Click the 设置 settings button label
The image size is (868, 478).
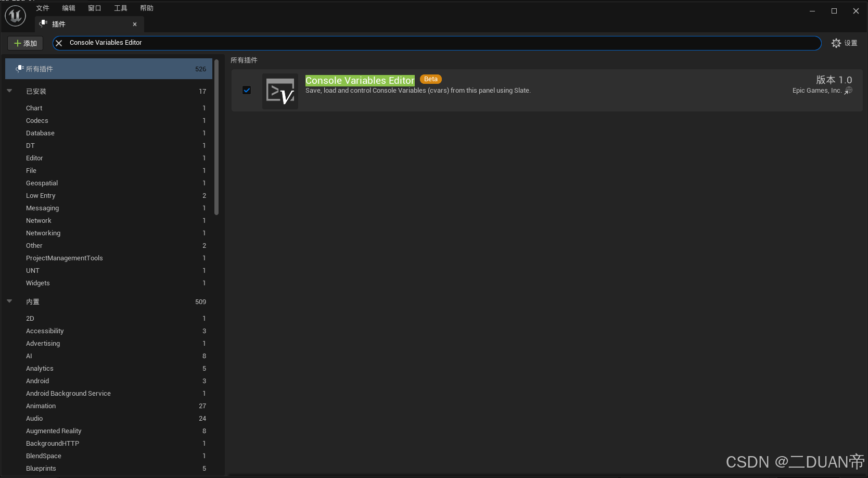[x=851, y=43]
